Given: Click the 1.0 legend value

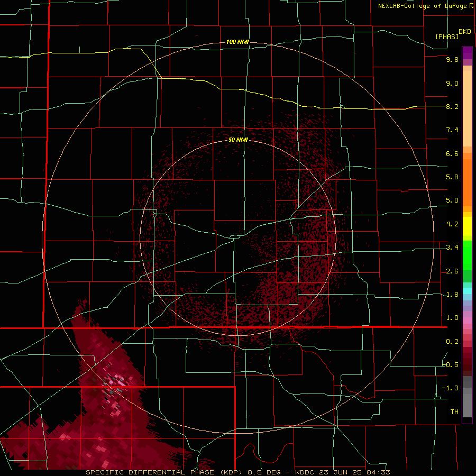Looking at the screenshot, I should (452, 318).
